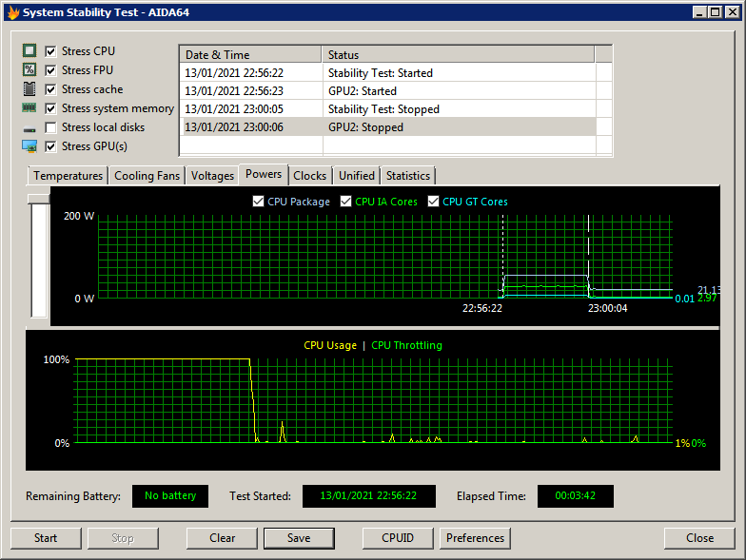Click the monitor icon beside Stress GPU(s)
This screenshot has width=746, height=560.
point(29,146)
